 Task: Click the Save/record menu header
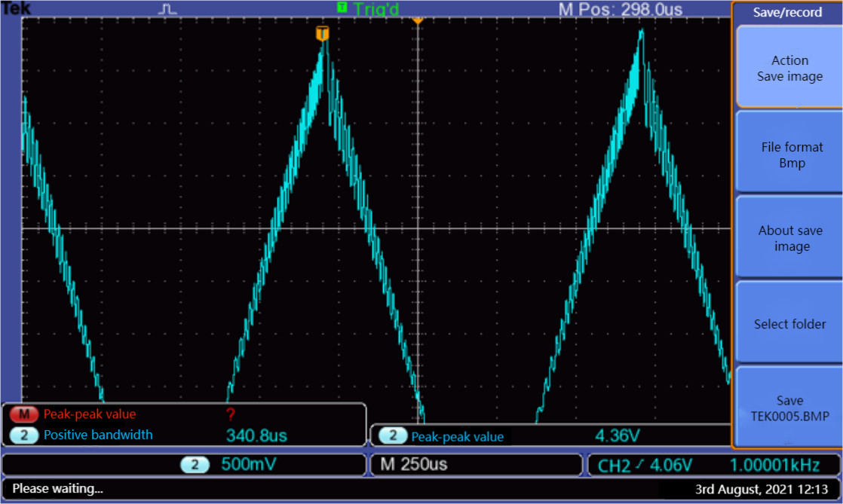click(x=787, y=12)
